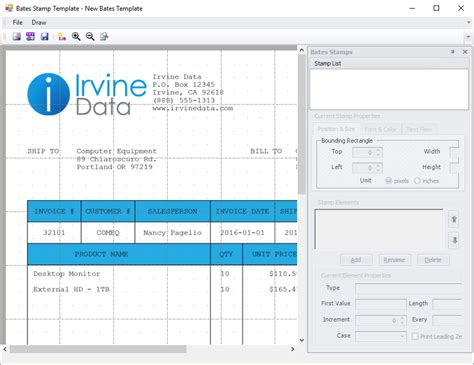Screen dimensions: 474x365
Task: Switch to the Position & Size tab
Action: pos(336,129)
